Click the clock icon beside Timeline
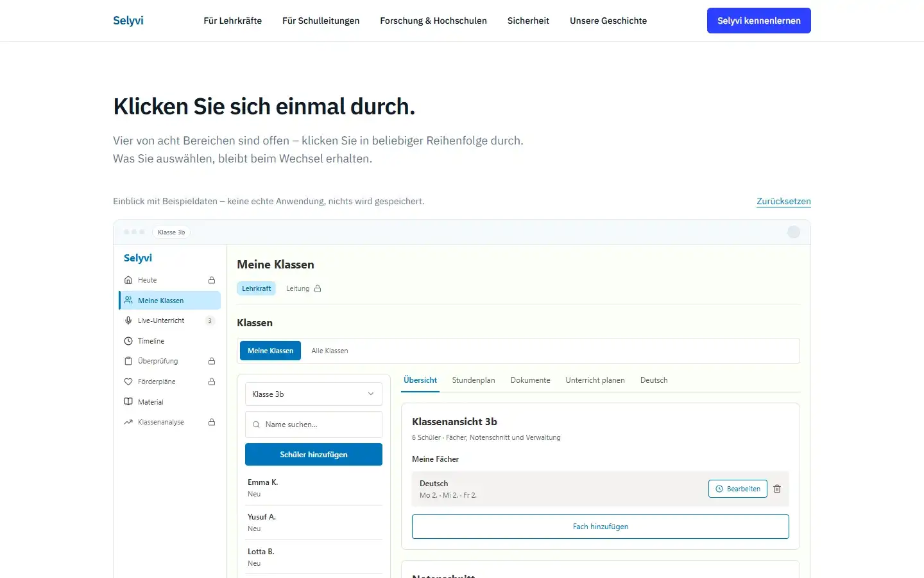The height and width of the screenshot is (578, 924). (128, 341)
